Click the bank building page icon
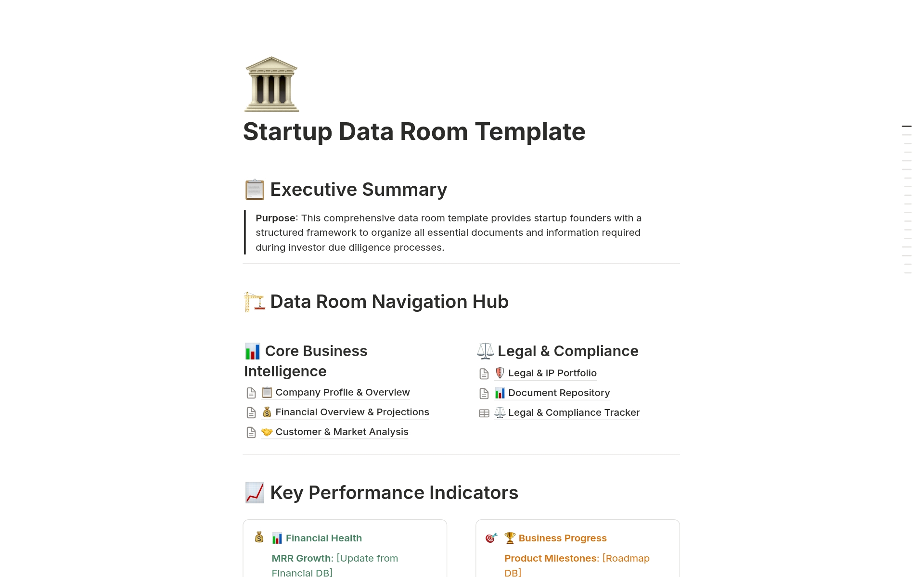The width and height of the screenshot is (924, 577). pos(271,84)
